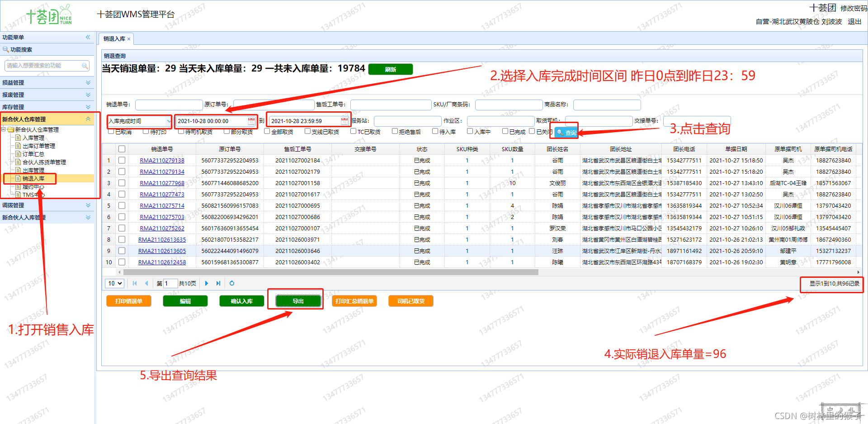Screen dimensions: 868x424
Task: Tick the 支线已取货 status checkbox
Action: (x=307, y=131)
